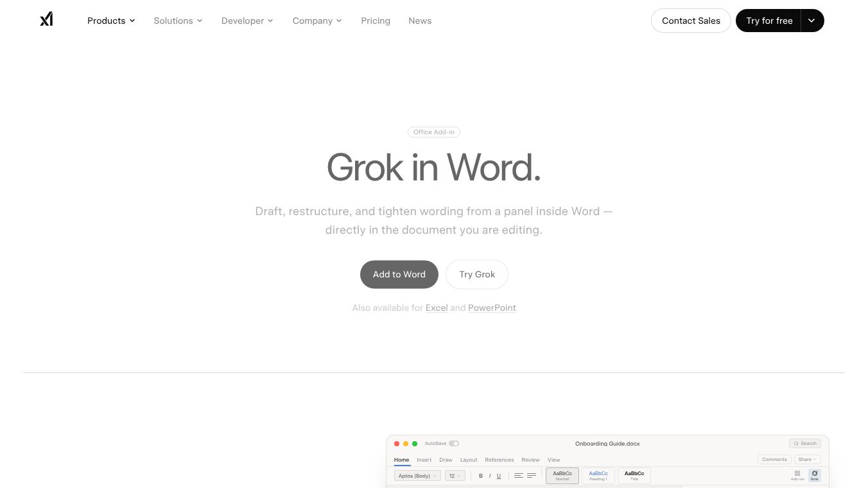Viewport: 868px width, 488px height.
Task: Switch to the Layout ribbon tab
Action: (469, 460)
